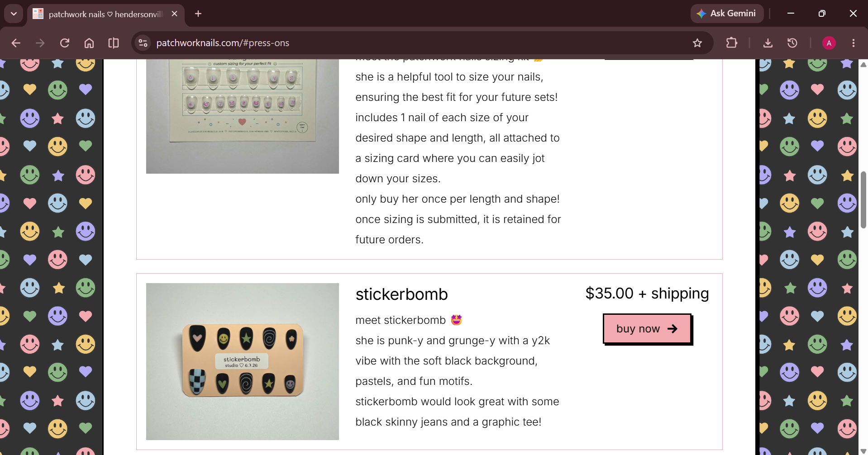Open the profile avatar labeled A
The width and height of the screenshot is (868, 455).
point(829,43)
